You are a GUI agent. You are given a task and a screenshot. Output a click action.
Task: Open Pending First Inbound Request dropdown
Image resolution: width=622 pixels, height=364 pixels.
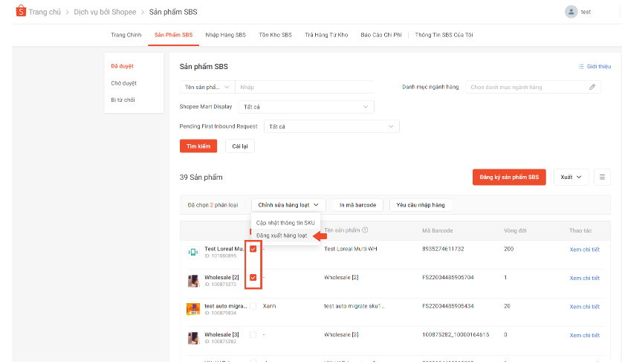[x=331, y=126]
